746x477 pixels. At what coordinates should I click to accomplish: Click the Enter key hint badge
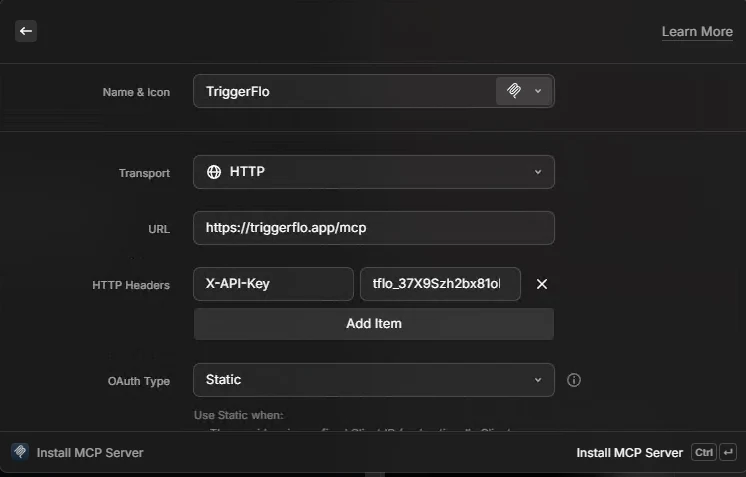point(728,452)
